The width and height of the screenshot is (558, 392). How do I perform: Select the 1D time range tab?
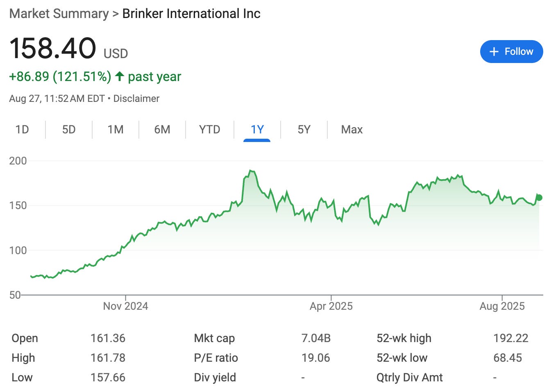(x=22, y=130)
